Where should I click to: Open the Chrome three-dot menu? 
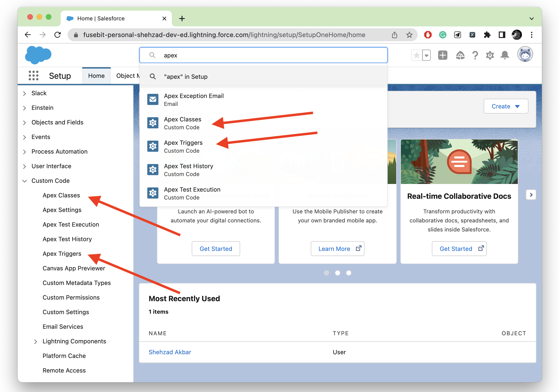click(531, 35)
